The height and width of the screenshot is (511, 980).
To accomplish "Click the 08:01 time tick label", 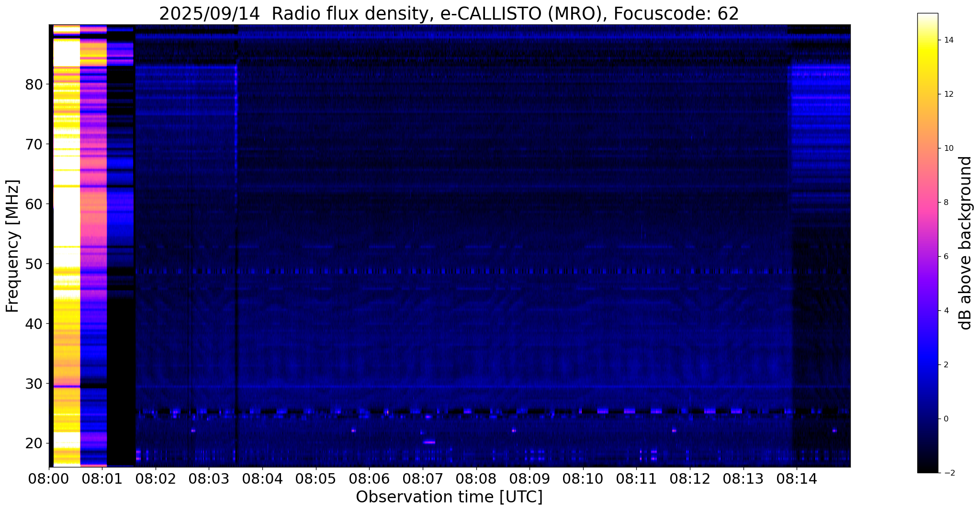I will click(101, 478).
